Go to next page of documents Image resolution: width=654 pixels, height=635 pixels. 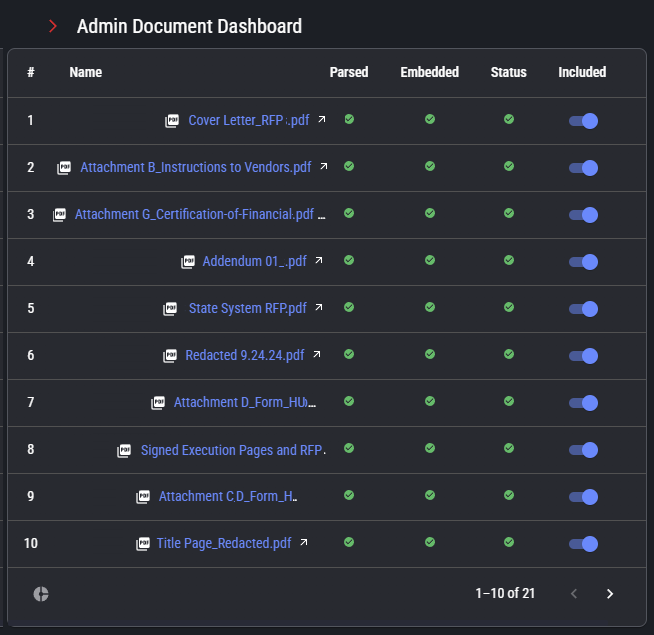point(610,594)
